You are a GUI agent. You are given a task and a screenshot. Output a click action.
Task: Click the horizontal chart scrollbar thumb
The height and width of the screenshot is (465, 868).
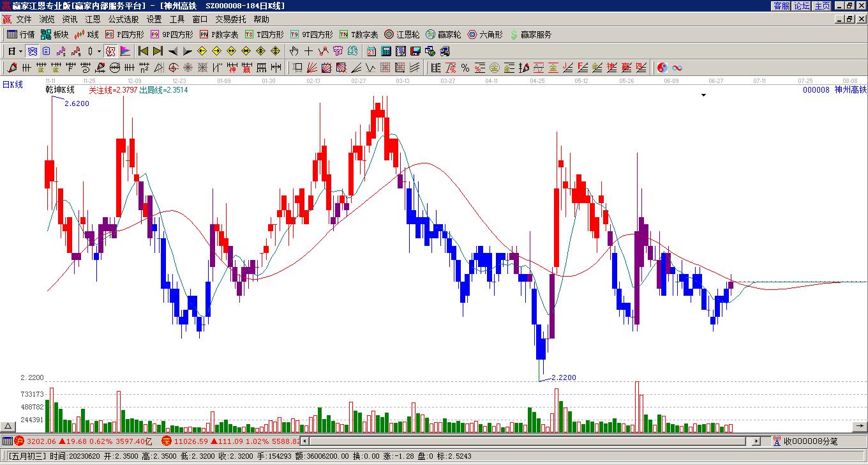[x=527, y=441]
